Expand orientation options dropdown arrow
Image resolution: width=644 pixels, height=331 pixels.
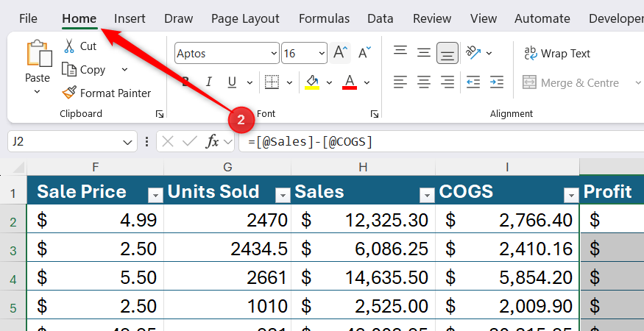coord(489,54)
